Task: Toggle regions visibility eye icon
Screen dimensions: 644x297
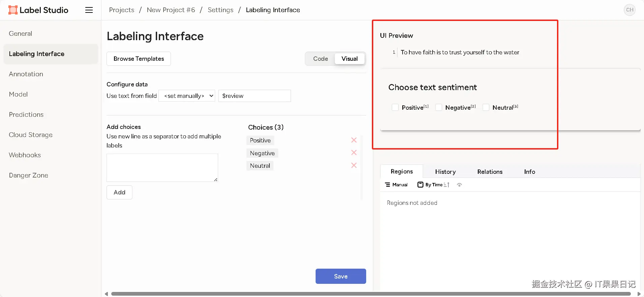Action: [x=459, y=185]
